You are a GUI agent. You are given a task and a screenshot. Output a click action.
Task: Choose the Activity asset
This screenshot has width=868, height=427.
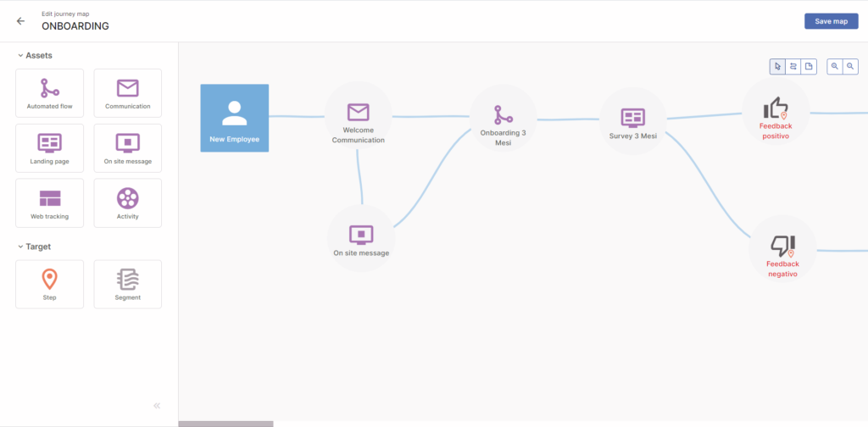128,203
